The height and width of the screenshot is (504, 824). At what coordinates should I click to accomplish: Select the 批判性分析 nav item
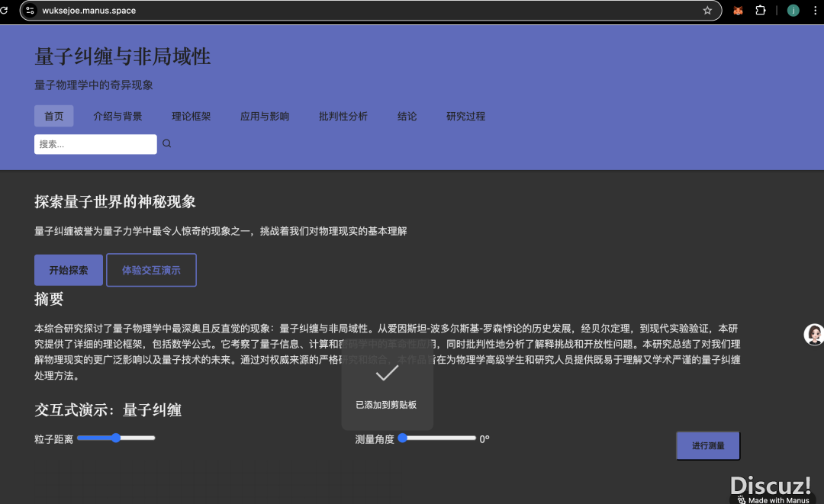click(x=343, y=117)
